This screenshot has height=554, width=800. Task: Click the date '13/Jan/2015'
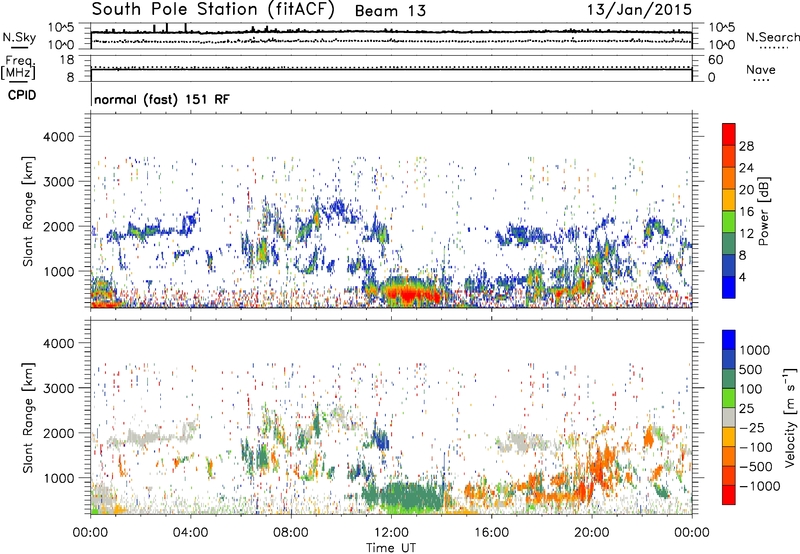(639, 10)
